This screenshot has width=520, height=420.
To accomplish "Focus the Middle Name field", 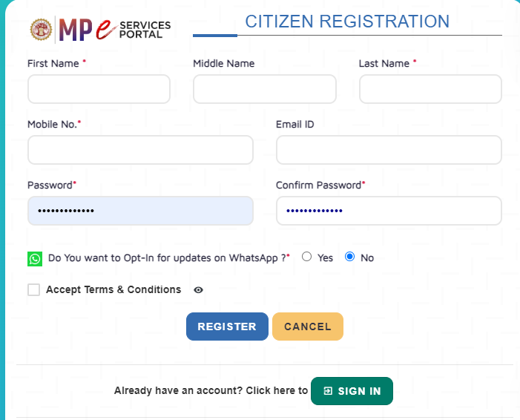I will click(265, 89).
